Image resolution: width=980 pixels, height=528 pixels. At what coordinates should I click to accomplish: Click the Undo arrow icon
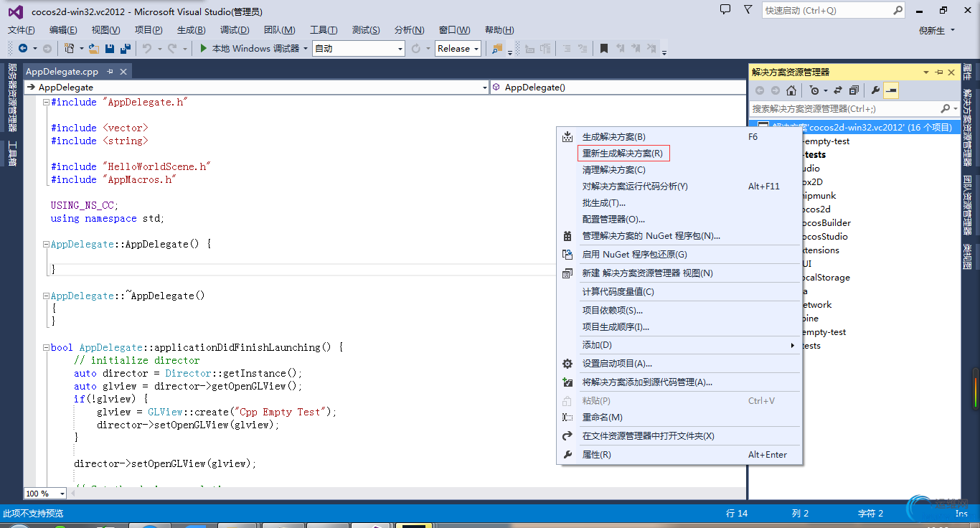(147, 48)
